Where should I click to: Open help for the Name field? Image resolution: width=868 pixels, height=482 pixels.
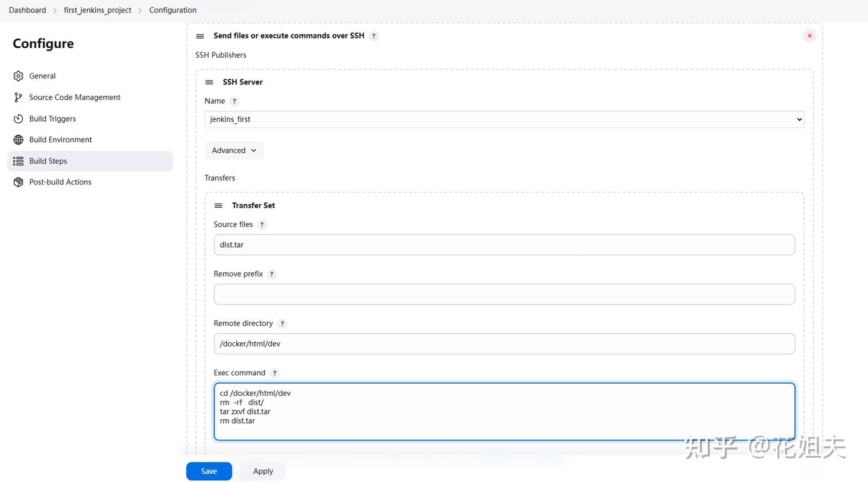click(x=233, y=101)
